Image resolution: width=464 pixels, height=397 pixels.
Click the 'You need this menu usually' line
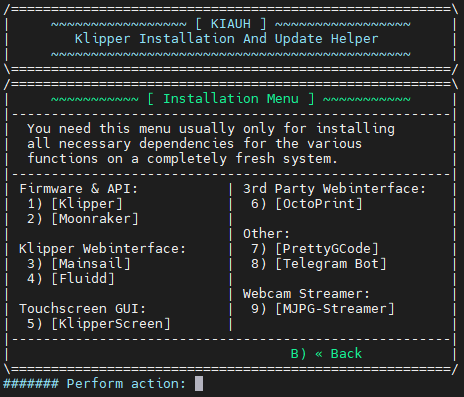coord(211,129)
